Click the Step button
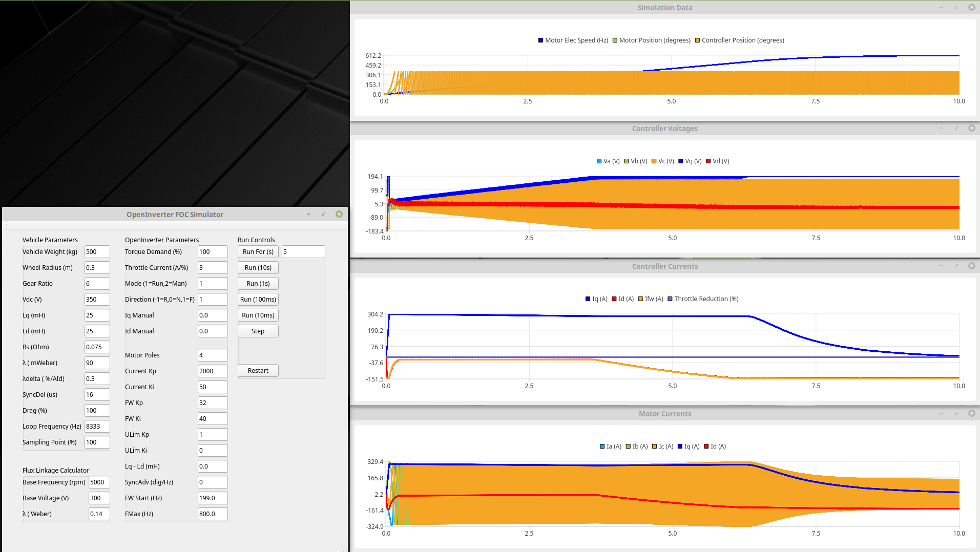 (258, 331)
